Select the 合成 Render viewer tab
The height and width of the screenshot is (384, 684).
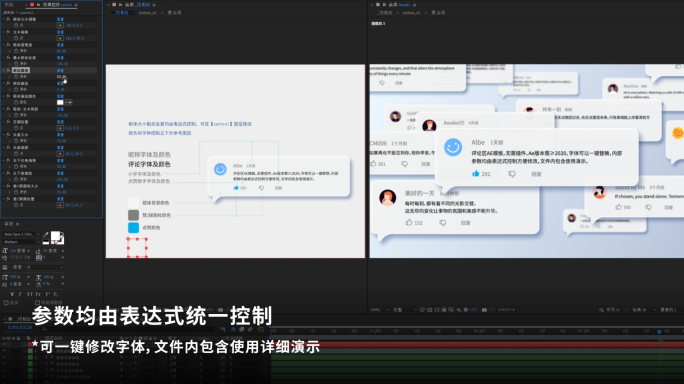399,5
